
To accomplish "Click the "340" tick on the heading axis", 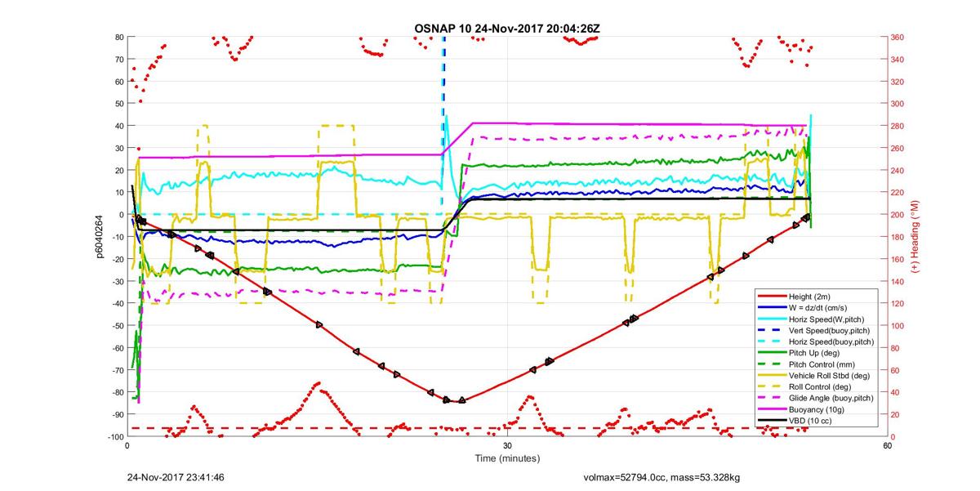I will 898,60.
